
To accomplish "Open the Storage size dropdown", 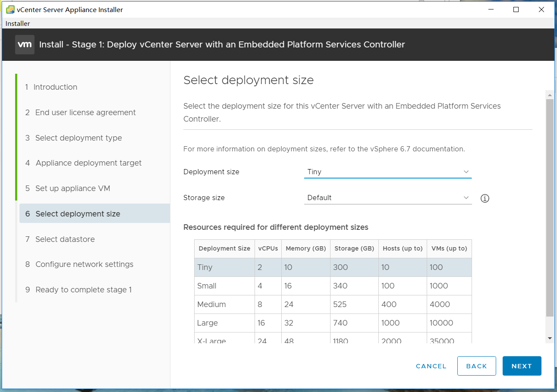I will point(388,198).
